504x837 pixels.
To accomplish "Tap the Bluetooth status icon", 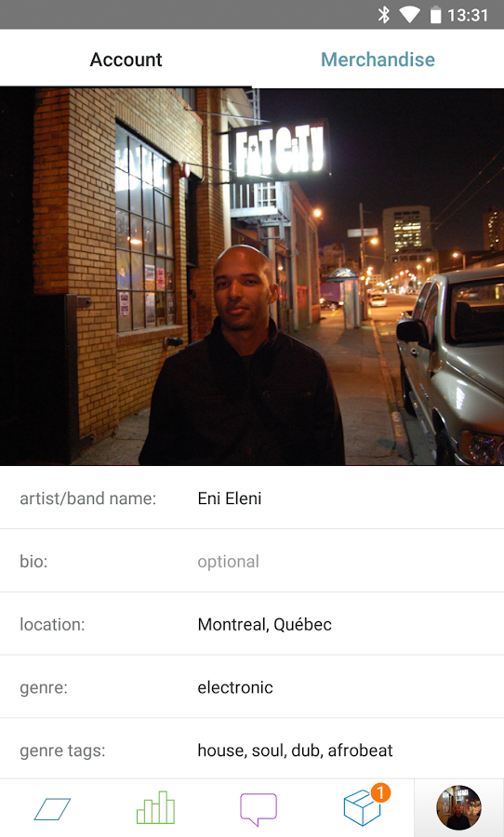I will (x=383, y=14).
